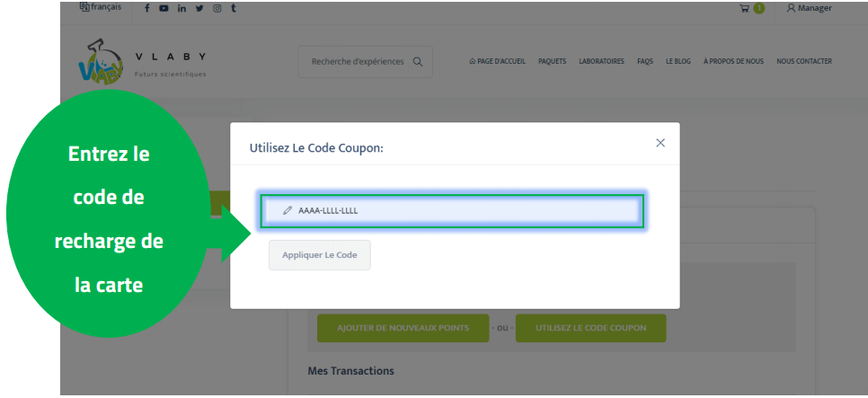Navigate to Laboratoires page

[x=601, y=62]
